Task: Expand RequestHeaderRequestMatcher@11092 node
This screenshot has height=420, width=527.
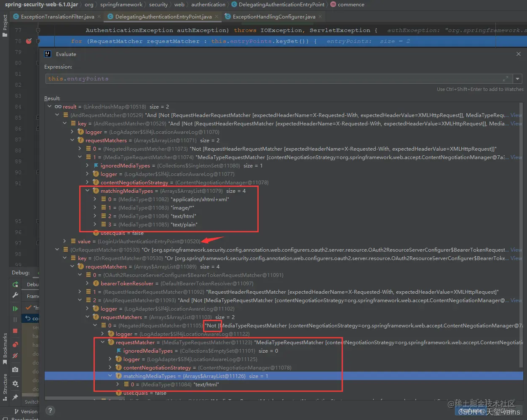Action: (80, 292)
